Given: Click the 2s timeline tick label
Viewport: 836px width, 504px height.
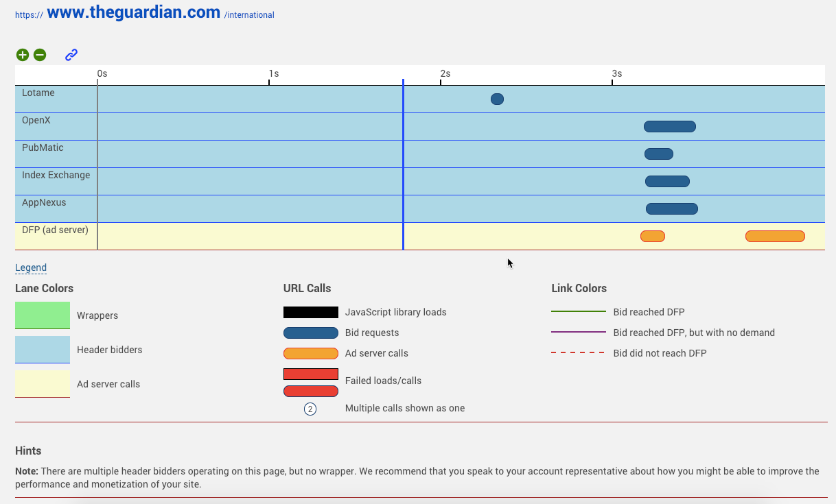Looking at the screenshot, I should coord(445,73).
